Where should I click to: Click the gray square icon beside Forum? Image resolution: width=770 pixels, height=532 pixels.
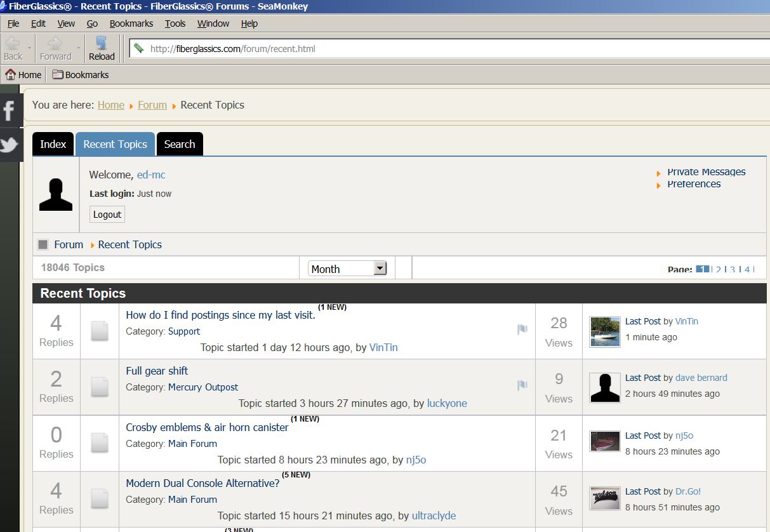[x=43, y=244]
